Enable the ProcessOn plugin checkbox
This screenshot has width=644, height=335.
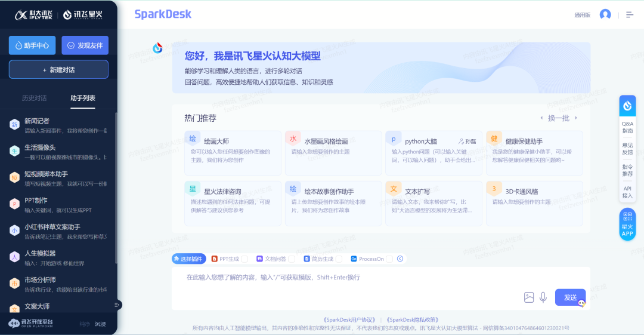point(389,259)
